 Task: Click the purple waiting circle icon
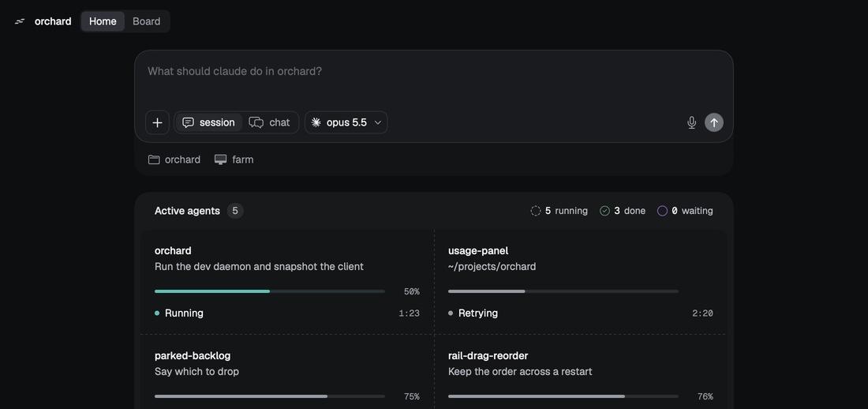pos(662,211)
